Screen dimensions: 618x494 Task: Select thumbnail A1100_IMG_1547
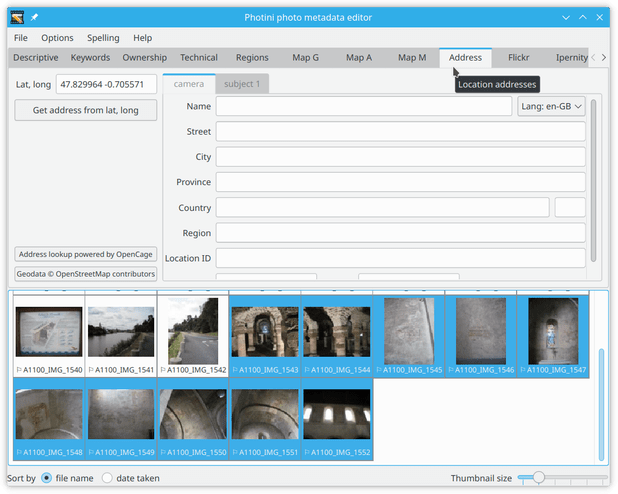pos(553,336)
